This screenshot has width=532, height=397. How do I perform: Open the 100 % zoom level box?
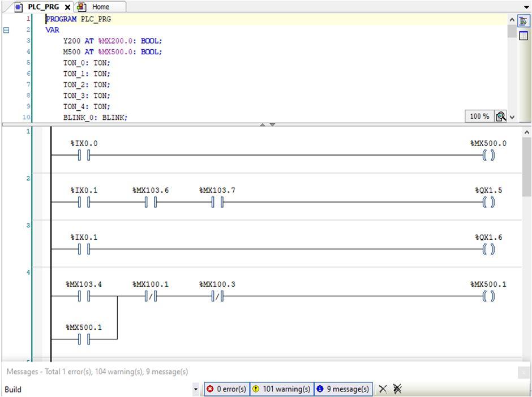479,116
